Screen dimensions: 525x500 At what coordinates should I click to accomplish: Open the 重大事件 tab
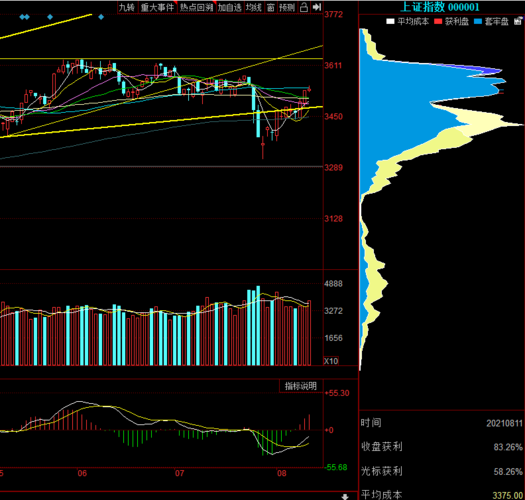pos(157,7)
